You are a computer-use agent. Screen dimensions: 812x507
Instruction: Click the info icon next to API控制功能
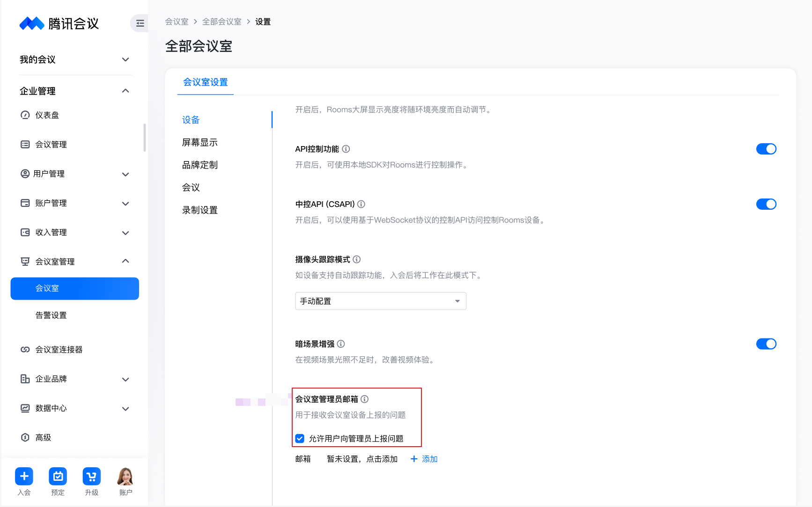(346, 149)
